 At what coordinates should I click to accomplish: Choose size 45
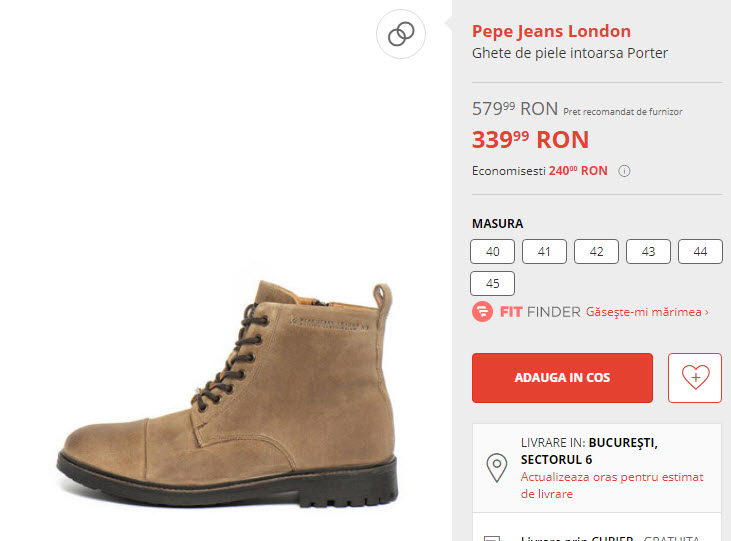tap(492, 283)
